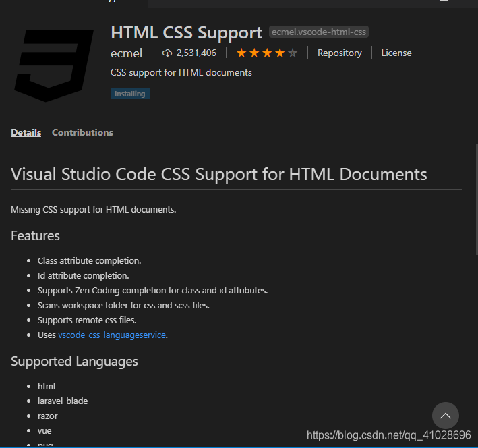
Task: Click the 'razor' language item
Action: (48, 416)
